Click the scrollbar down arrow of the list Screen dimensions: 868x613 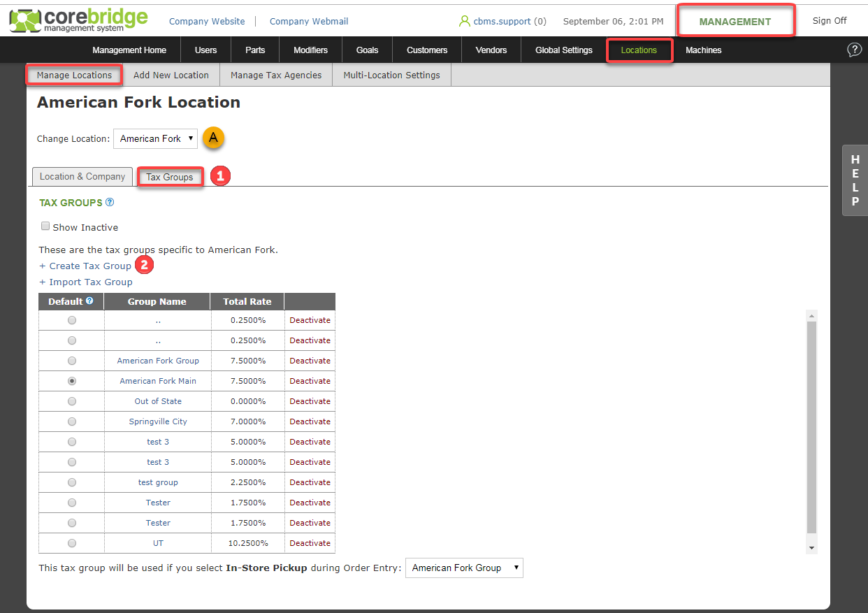[x=811, y=549]
